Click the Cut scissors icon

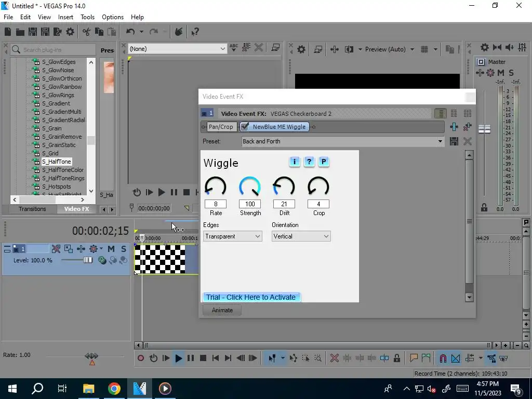(87, 32)
